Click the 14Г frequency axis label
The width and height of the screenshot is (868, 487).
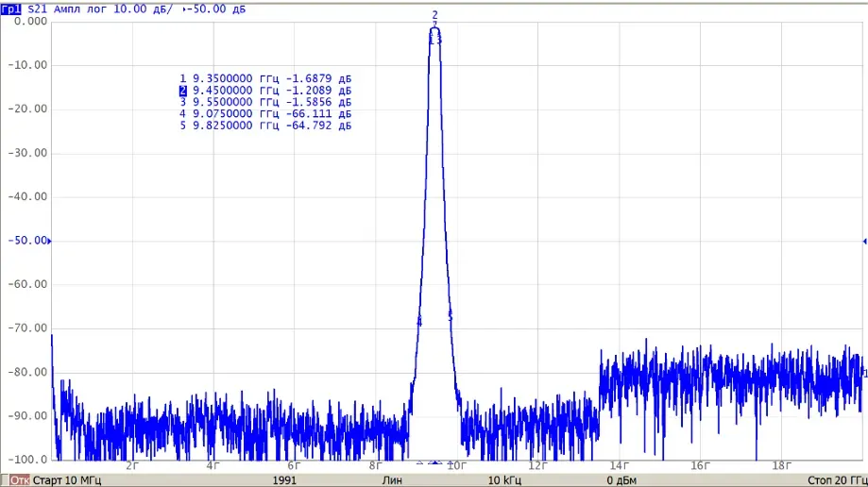(619, 465)
